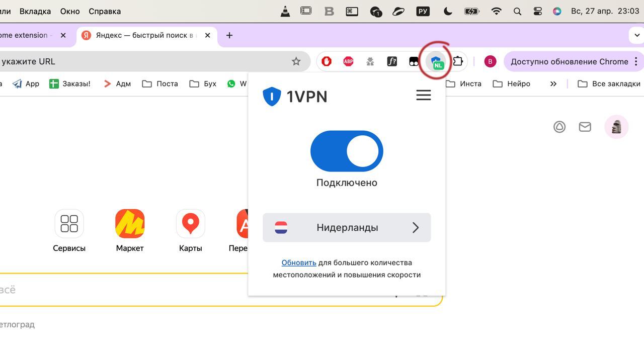
Task: Click the black goggles extension icon
Action: [414, 61]
